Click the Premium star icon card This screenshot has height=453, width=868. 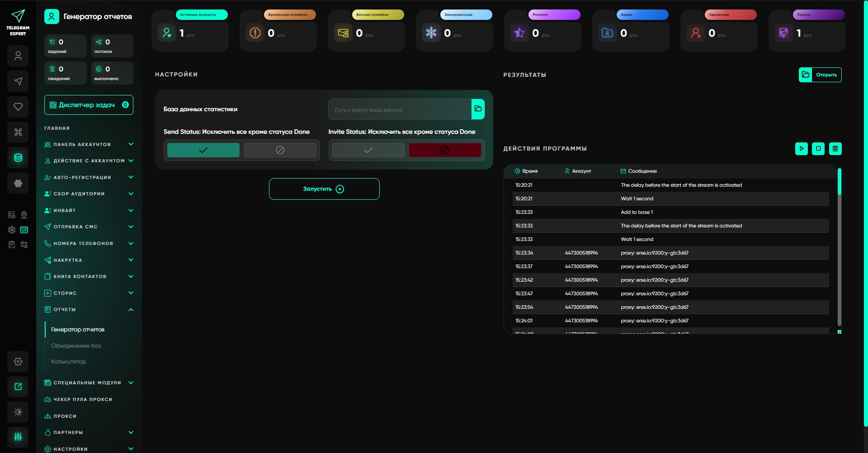[x=519, y=33]
